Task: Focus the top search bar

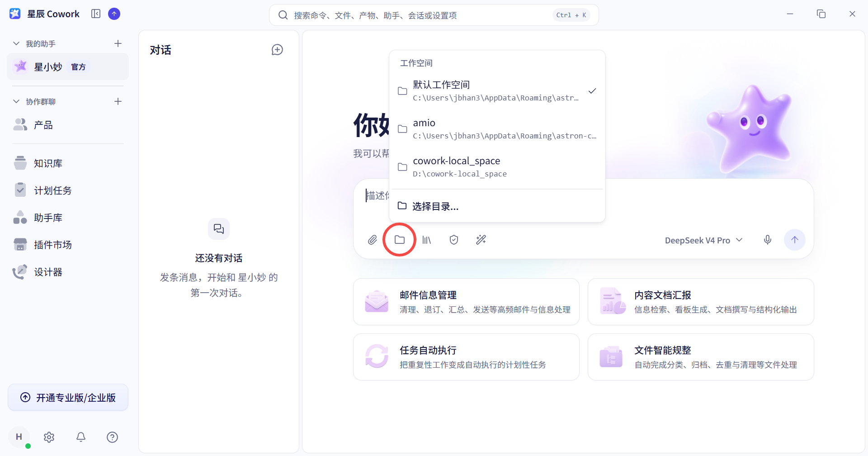Action: pyautogui.click(x=434, y=15)
